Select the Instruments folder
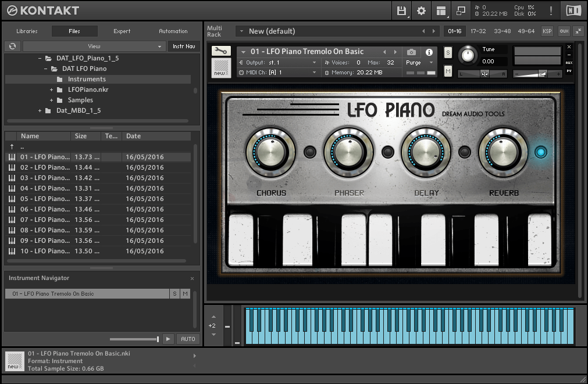This screenshot has width=588, height=384. [98, 79]
